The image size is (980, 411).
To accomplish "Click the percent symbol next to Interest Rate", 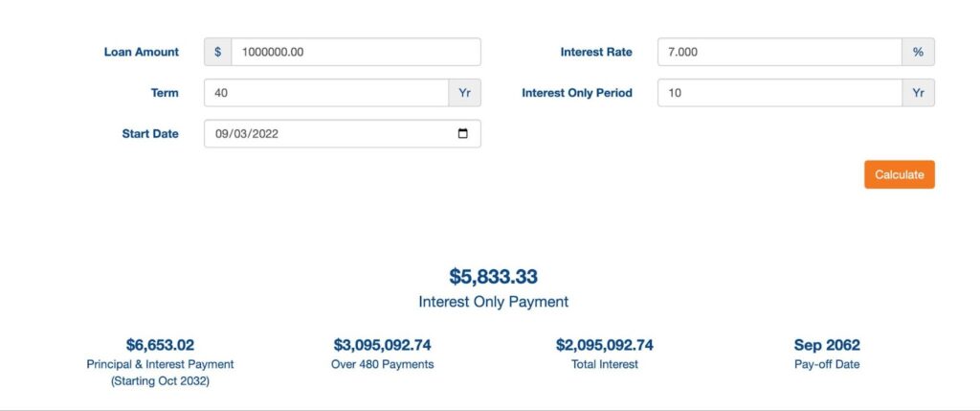I will click(x=918, y=52).
